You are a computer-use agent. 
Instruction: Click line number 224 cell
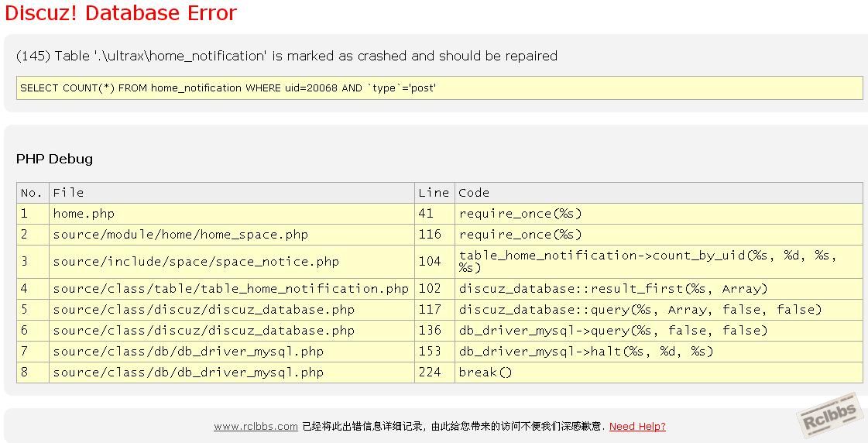pyautogui.click(x=434, y=373)
